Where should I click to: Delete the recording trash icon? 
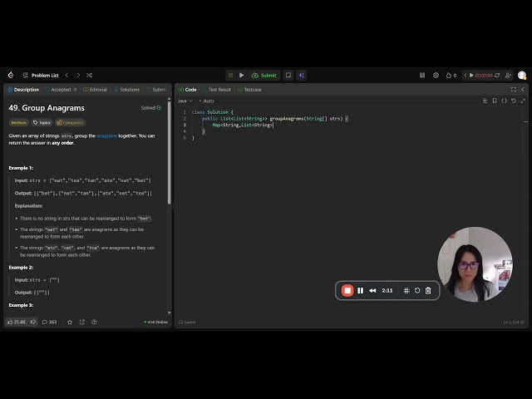(x=428, y=290)
